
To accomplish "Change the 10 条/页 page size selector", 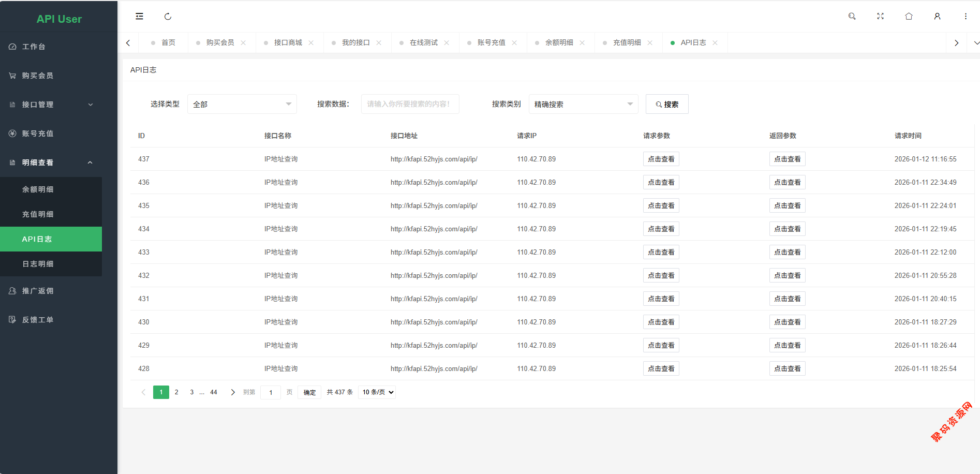I will 377,392.
